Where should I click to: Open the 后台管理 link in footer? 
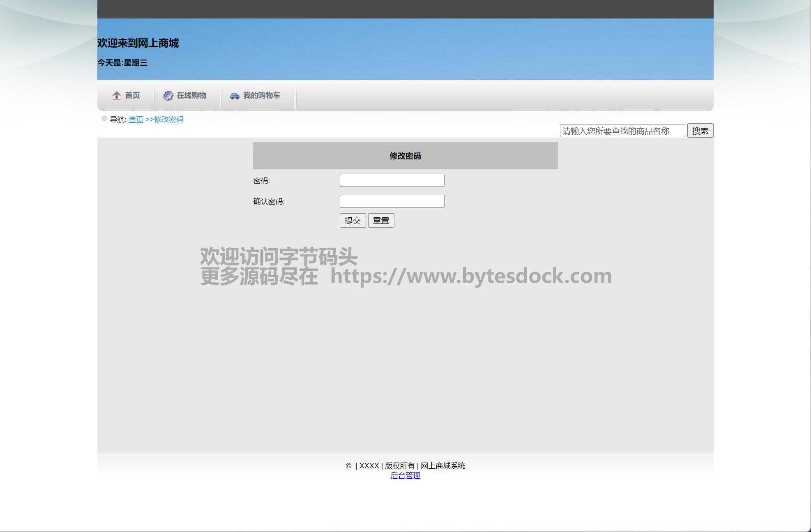[405, 476]
